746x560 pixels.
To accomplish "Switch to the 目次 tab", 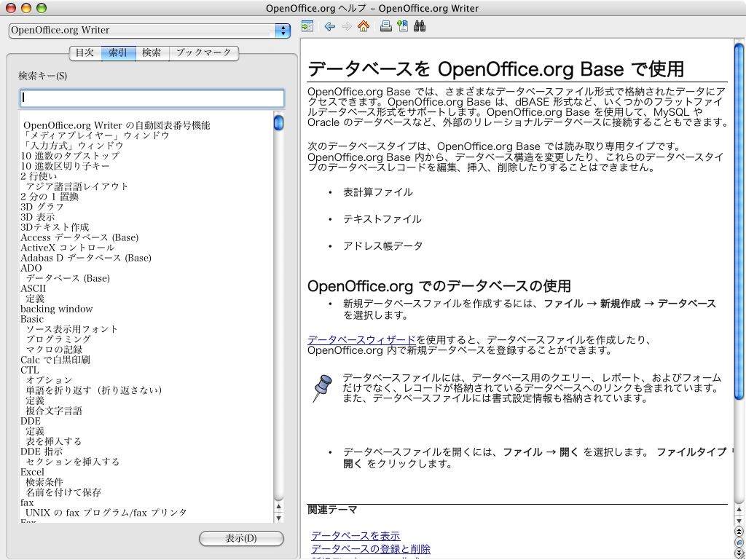I will pos(85,52).
